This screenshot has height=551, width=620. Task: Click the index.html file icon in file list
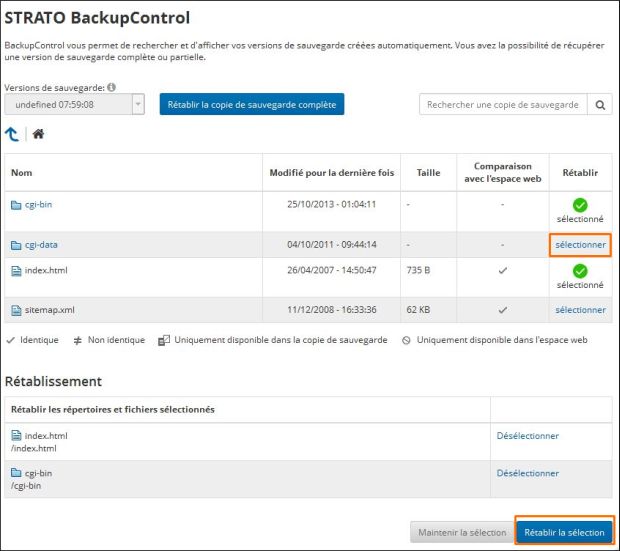(x=16, y=271)
